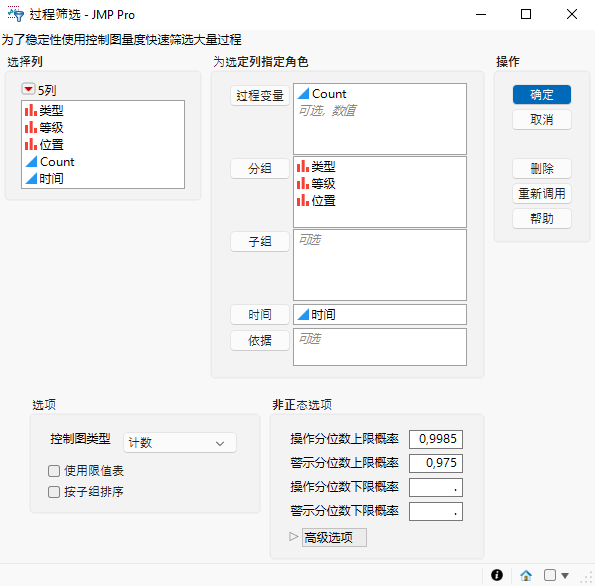The height and width of the screenshot is (586, 595).
Task: Edit the 操作分位数上限概率 field
Action: point(436,439)
